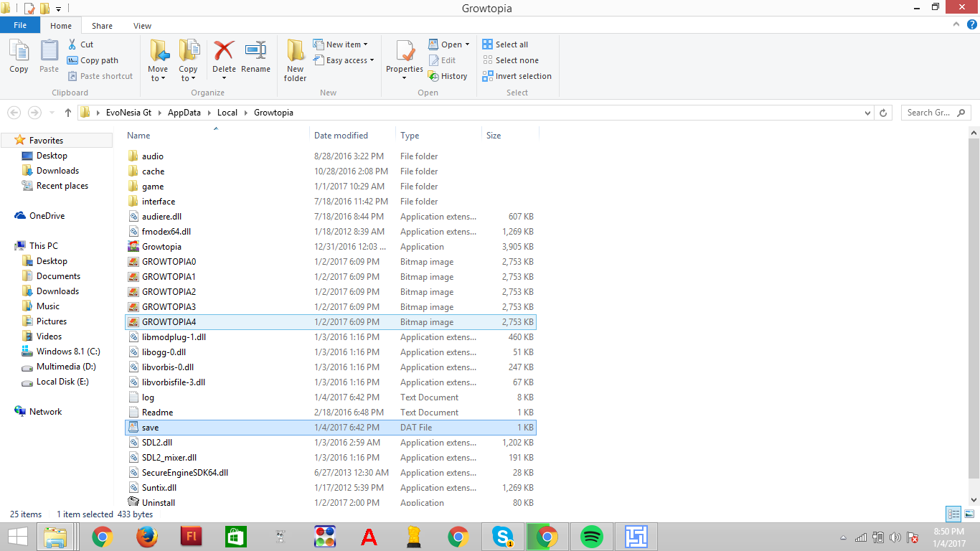
Task: Sort files by the Name column header
Action: coord(215,135)
